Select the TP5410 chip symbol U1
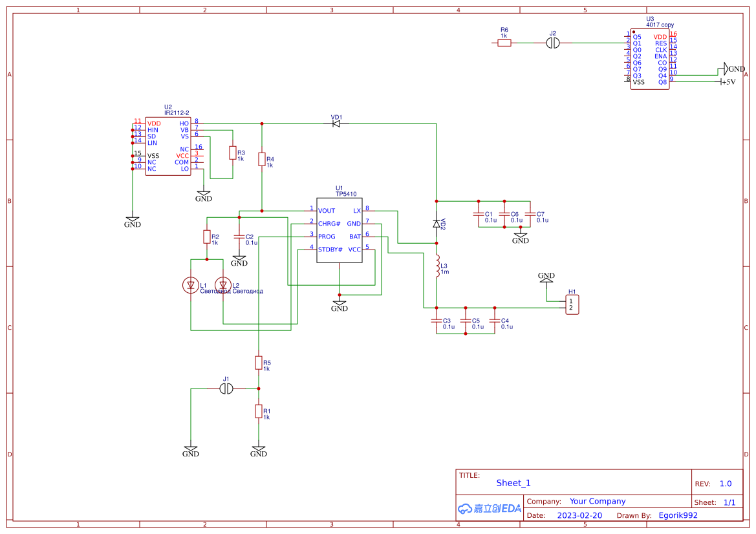 point(339,230)
